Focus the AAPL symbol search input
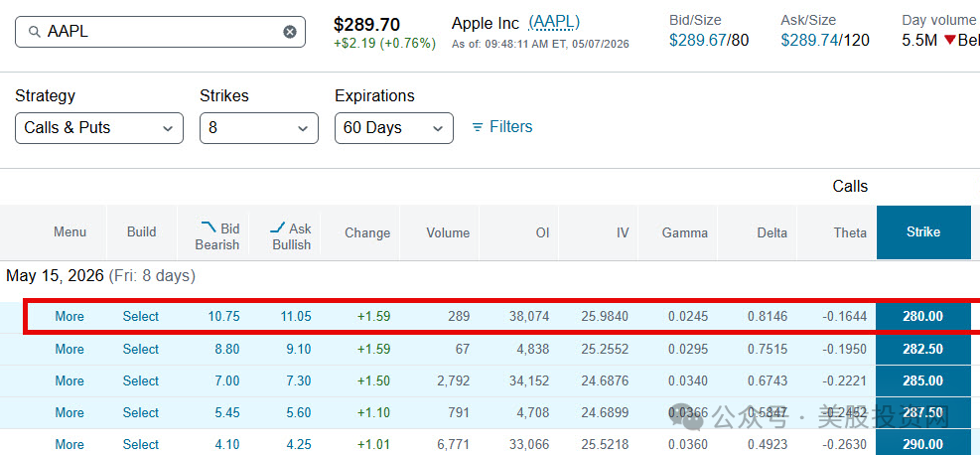 pos(160,32)
